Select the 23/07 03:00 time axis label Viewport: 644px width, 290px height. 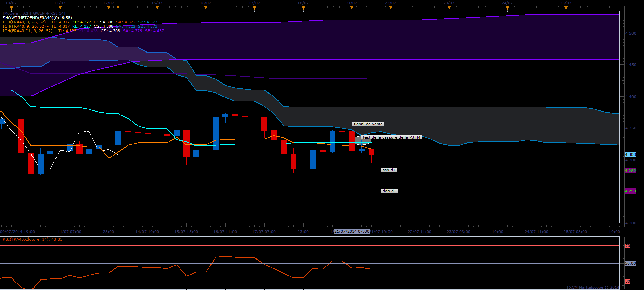pos(459,232)
